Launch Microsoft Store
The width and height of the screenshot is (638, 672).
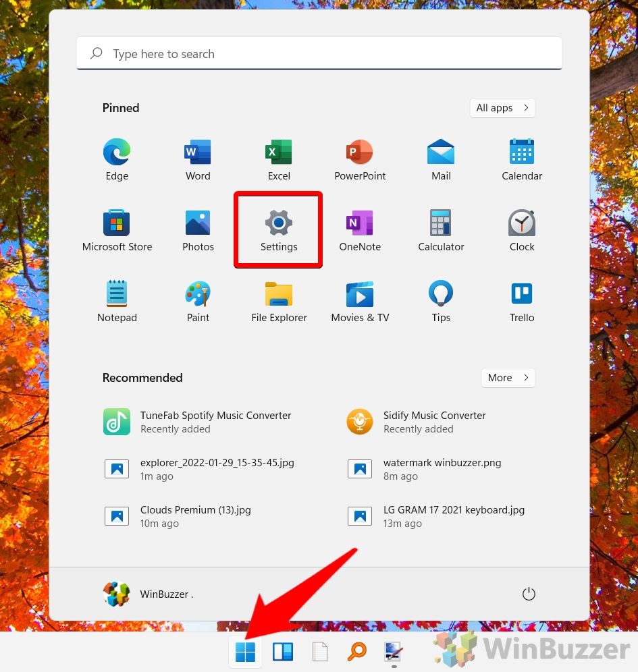coord(117,230)
